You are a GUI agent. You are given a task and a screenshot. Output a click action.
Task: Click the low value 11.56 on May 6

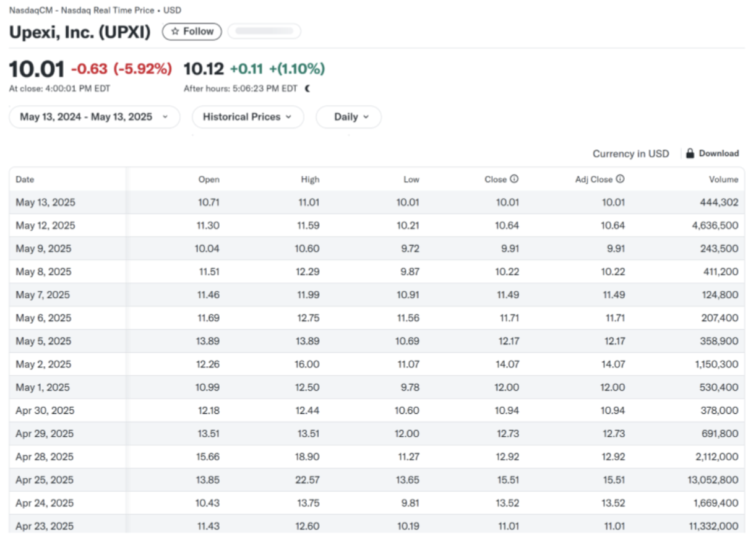pyautogui.click(x=408, y=318)
